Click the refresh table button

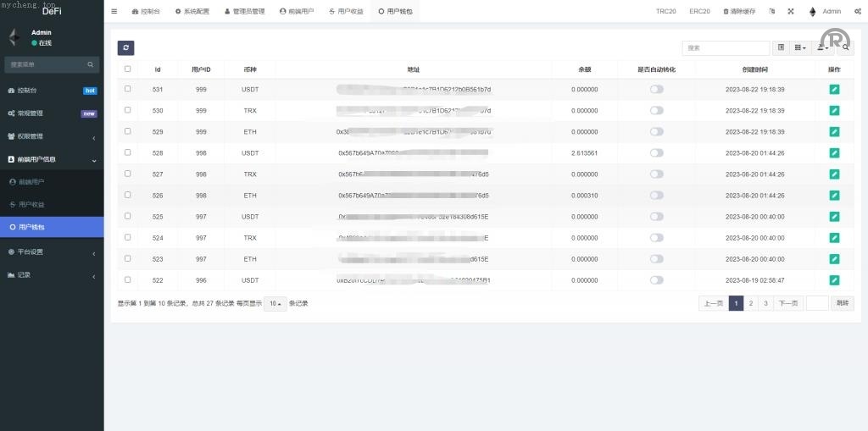[x=125, y=48]
